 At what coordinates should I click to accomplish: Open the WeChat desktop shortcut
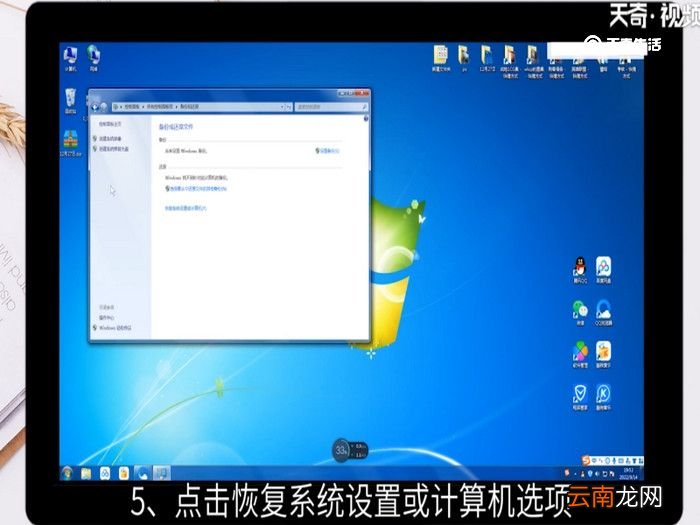point(580,312)
